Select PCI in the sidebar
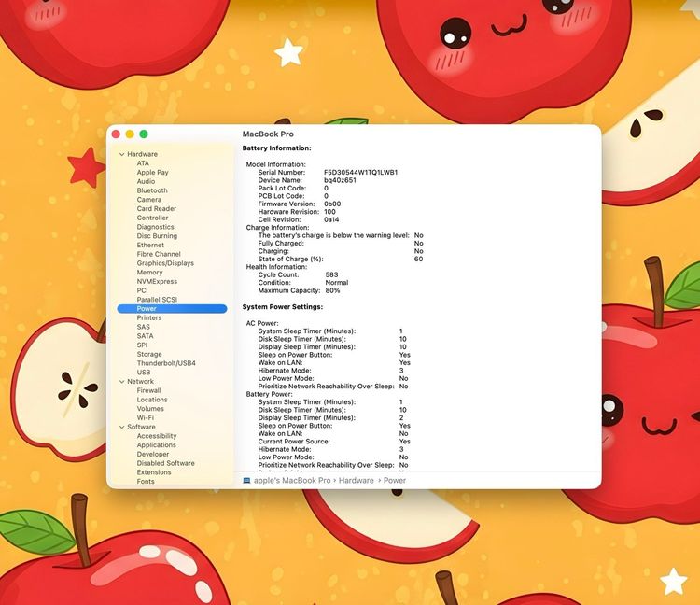Screen dimensions: 700x605 [143, 290]
